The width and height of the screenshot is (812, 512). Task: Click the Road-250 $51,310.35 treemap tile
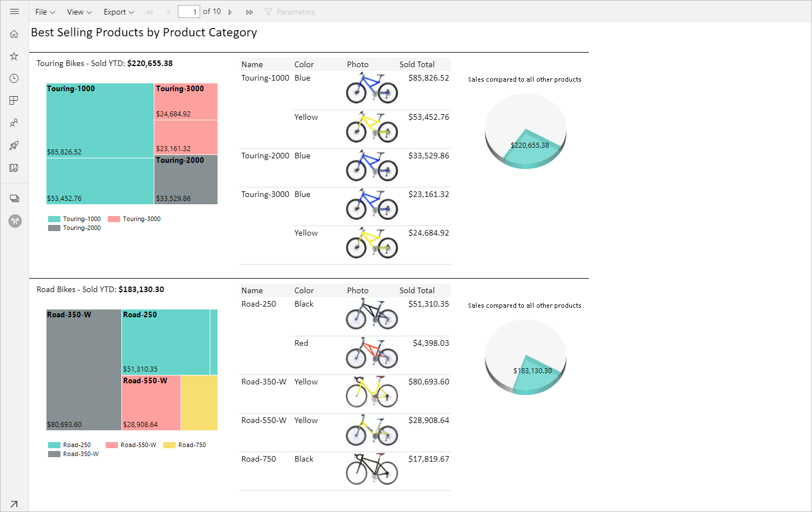click(x=166, y=342)
